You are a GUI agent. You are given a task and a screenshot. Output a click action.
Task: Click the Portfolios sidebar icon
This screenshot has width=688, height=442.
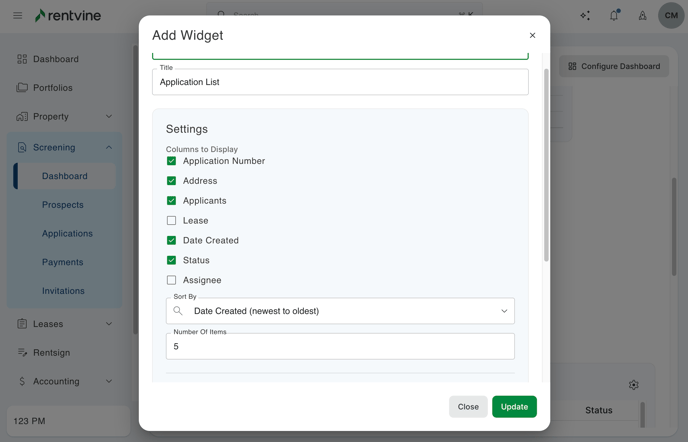tap(22, 88)
